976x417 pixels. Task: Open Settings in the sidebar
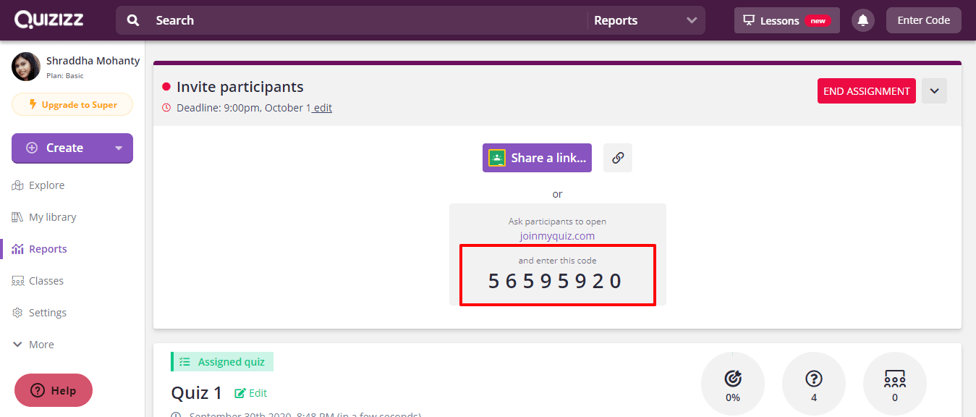[x=47, y=313]
